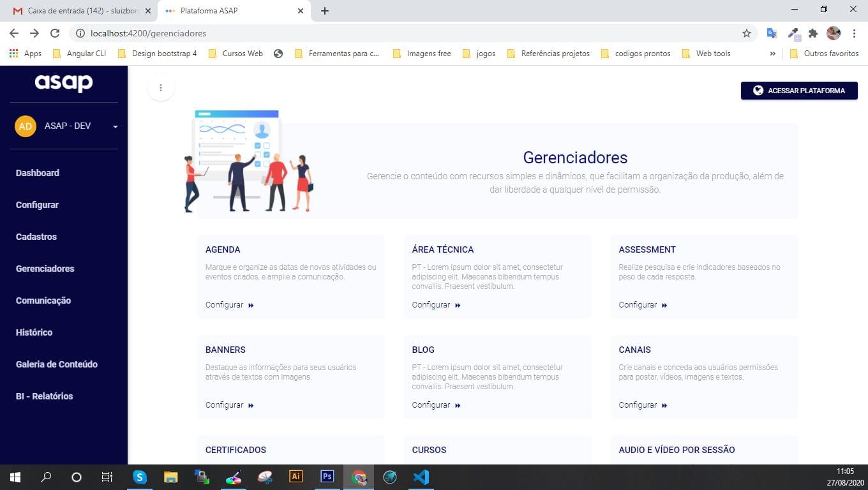Click the team illustration image

pyautogui.click(x=249, y=161)
